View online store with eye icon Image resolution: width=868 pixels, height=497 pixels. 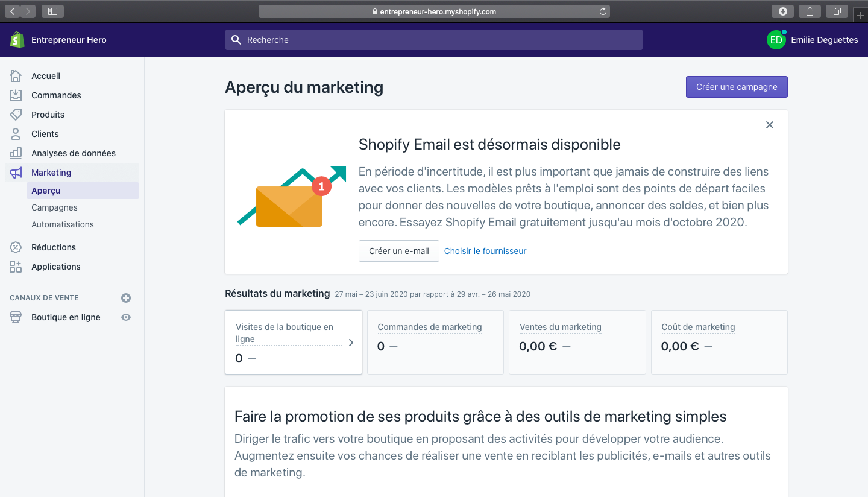126,317
